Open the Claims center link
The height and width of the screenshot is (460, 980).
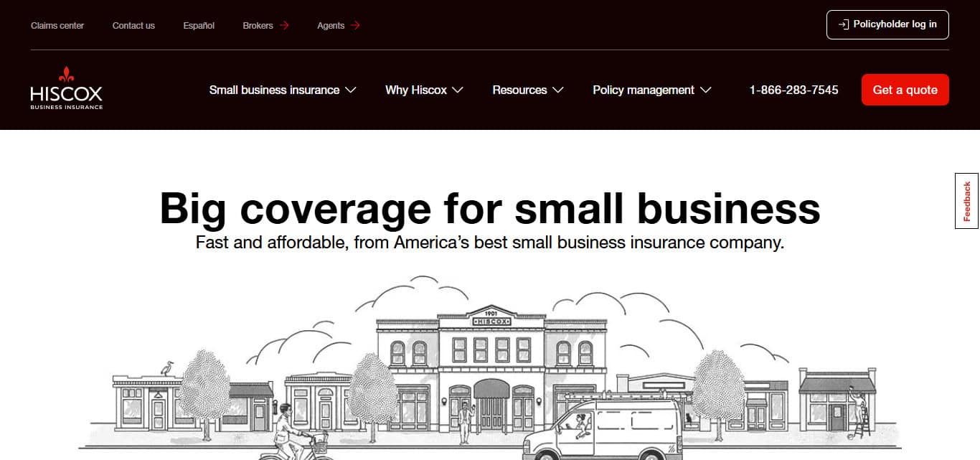coord(57,25)
